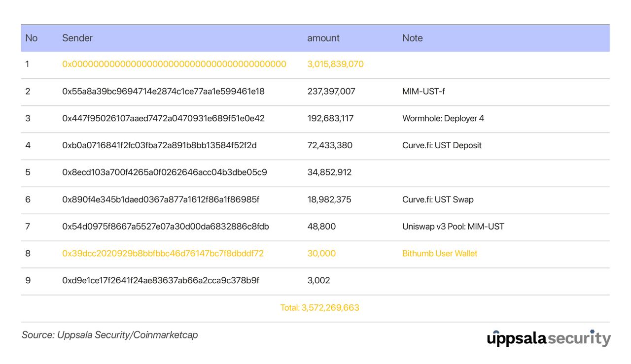Click the 'Note' column header
The height and width of the screenshot is (364, 631).
(412, 38)
